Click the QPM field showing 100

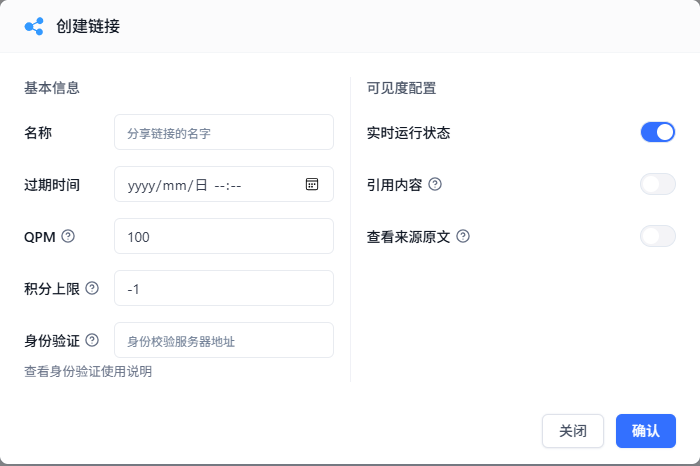[224, 236]
